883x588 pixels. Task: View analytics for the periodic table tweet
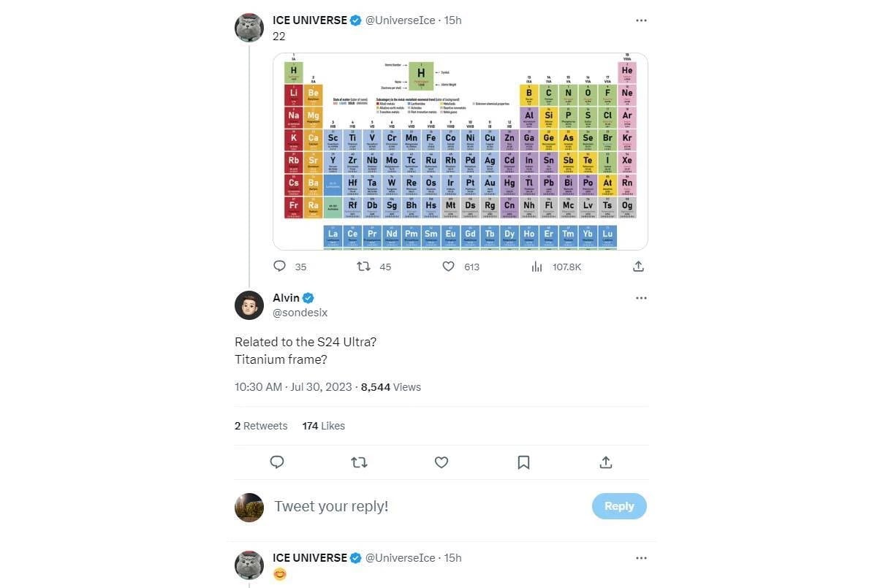coord(537,266)
